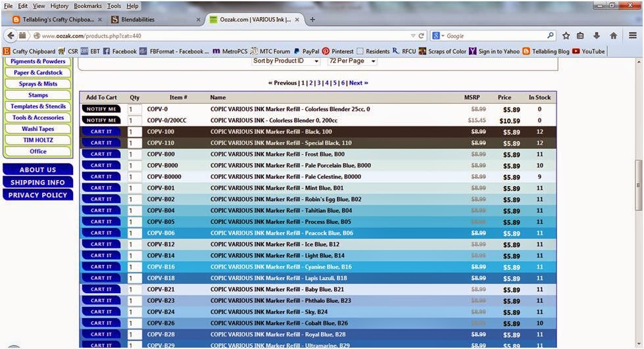The height and width of the screenshot is (349, 644).
Task: Switch to the Blendabilities tab
Action: pos(155,19)
